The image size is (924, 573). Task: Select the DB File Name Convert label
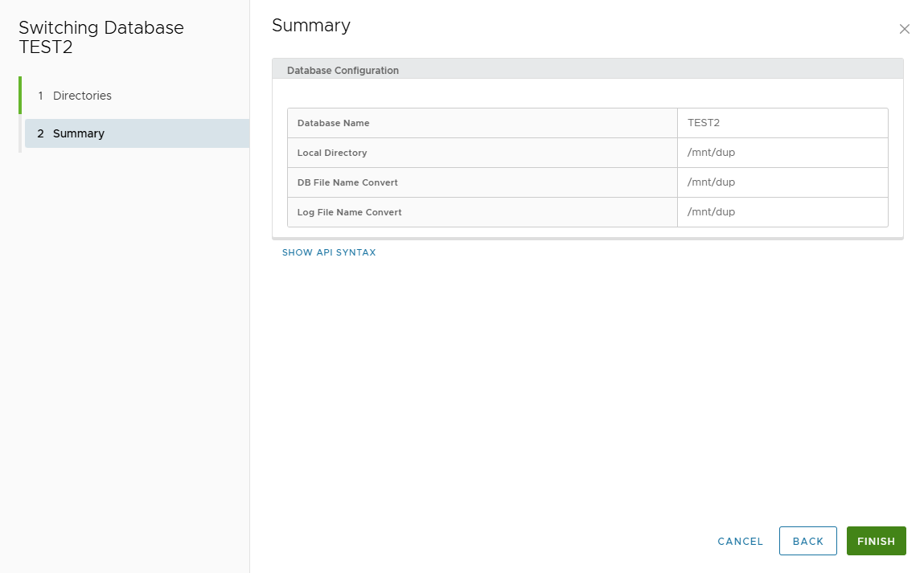[x=347, y=182]
